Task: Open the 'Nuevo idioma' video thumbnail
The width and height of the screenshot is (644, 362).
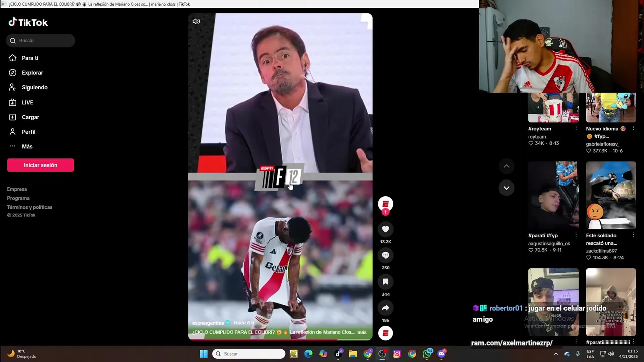Action: pyautogui.click(x=611, y=107)
